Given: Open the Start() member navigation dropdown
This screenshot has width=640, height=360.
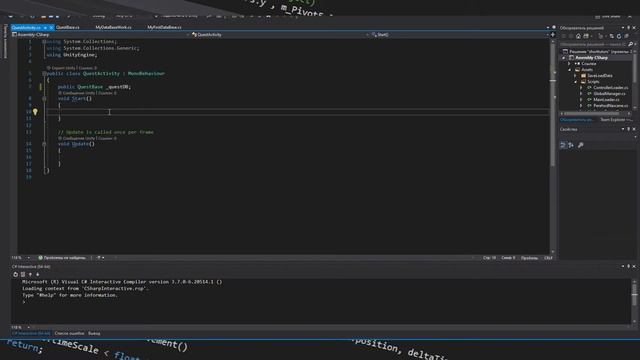Looking at the screenshot, I should coord(460,35).
